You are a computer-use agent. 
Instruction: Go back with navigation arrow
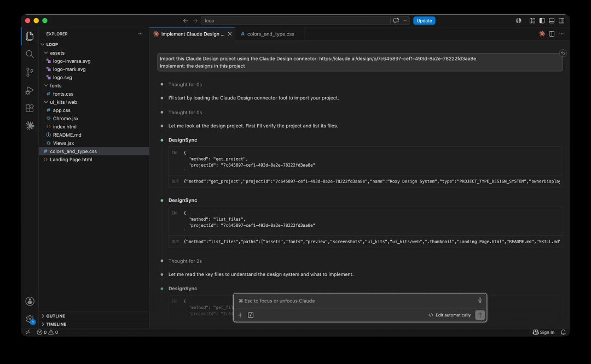coord(186,21)
